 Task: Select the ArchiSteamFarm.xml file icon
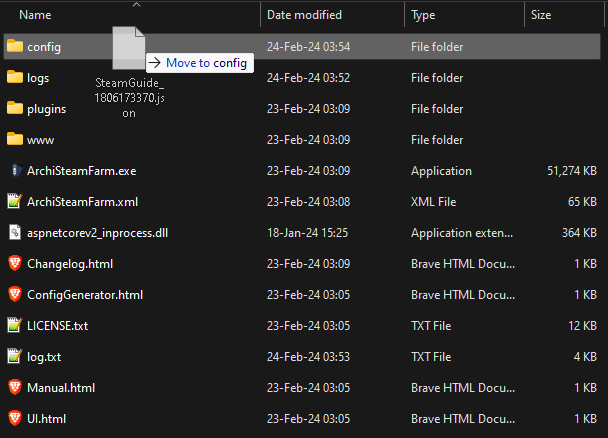[x=14, y=201]
